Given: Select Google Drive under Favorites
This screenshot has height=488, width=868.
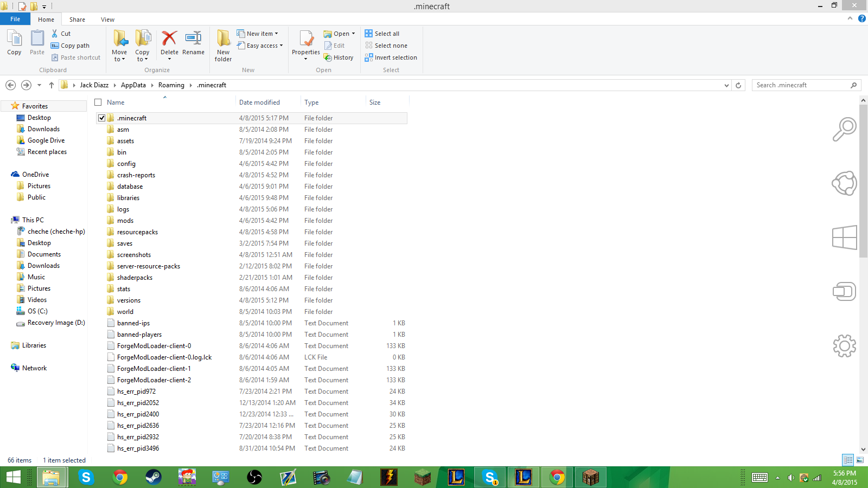Looking at the screenshot, I should point(46,140).
